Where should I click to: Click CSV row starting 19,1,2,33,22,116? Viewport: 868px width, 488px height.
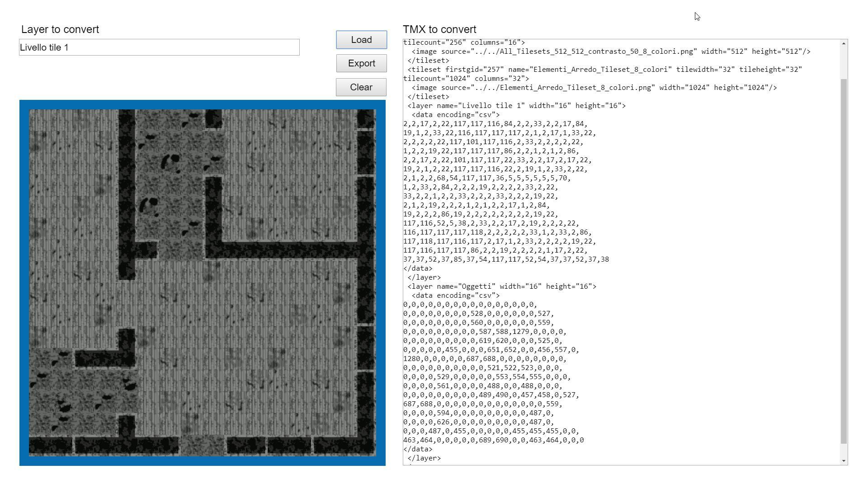tap(500, 133)
